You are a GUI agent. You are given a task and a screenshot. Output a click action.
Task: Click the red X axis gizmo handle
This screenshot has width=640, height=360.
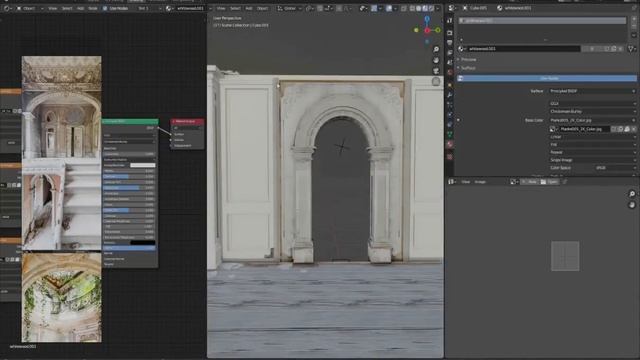coord(427,30)
